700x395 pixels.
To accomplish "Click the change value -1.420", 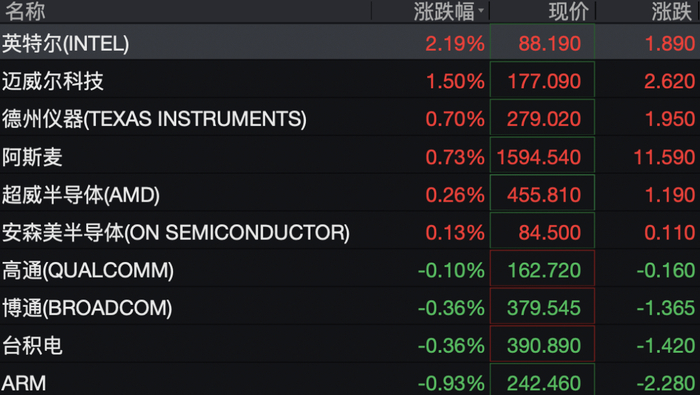I will point(666,346).
